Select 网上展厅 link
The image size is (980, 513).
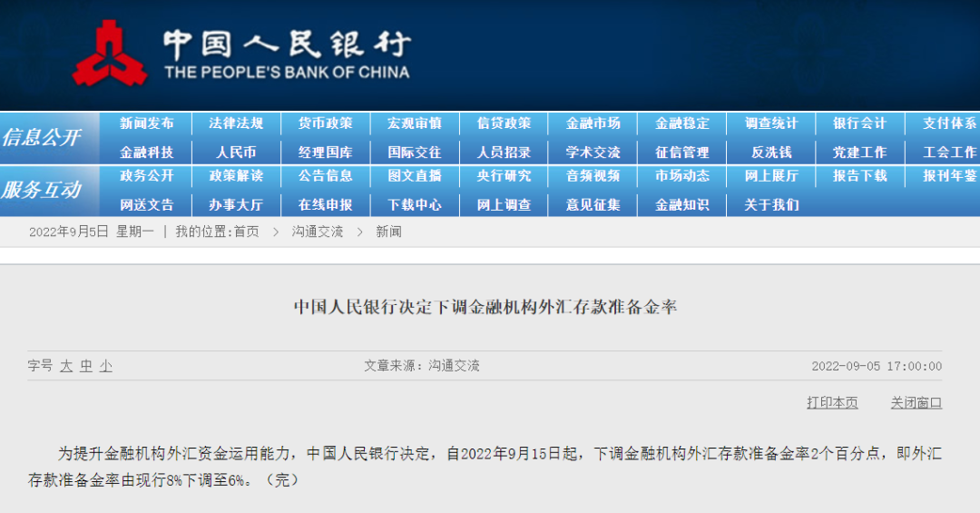pos(771,176)
